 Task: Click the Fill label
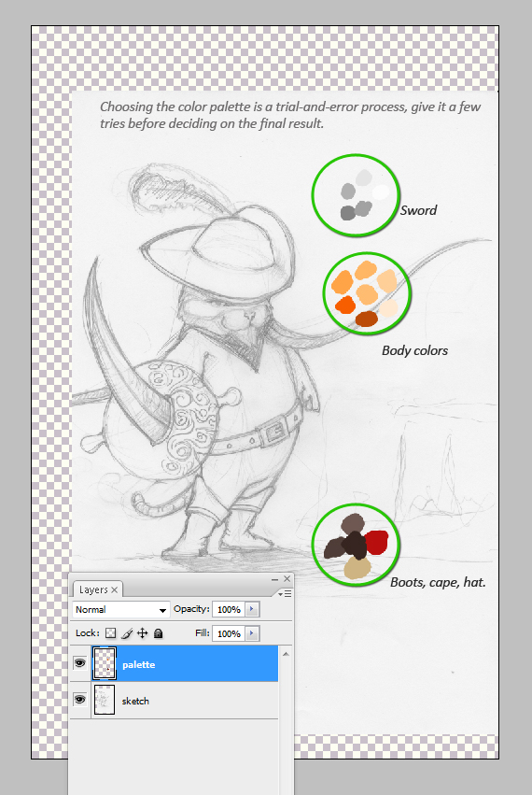[203, 632]
